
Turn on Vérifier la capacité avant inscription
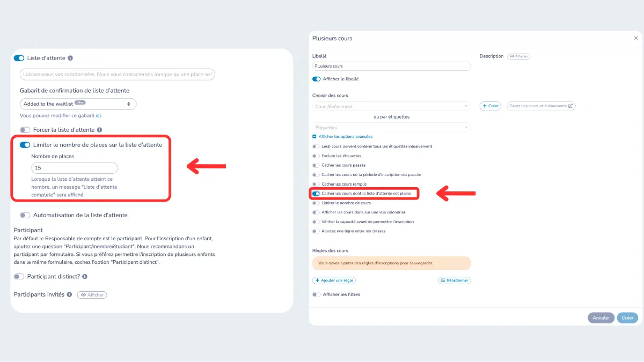click(x=316, y=221)
